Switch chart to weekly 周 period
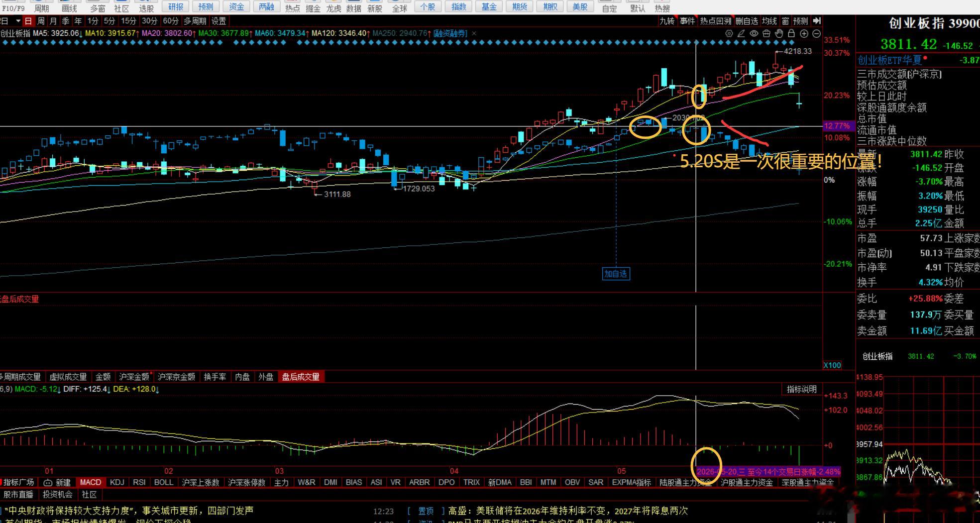The width and height of the screenshot is (980, 523). [x=41, y=21]
